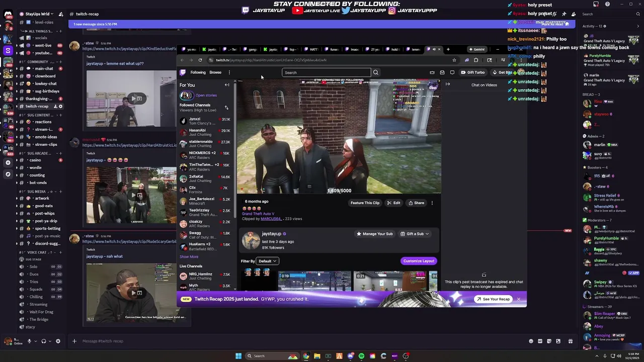Click the Edit clip scissors button
Image resolution: width=644 pixels, height=362 pixels.
point(393,203)
